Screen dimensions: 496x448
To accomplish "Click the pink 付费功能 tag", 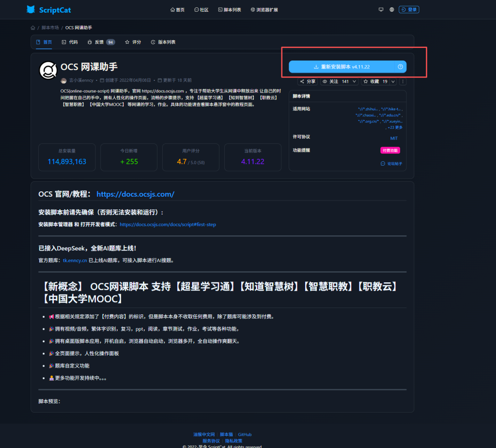I will tap(390, 151).
